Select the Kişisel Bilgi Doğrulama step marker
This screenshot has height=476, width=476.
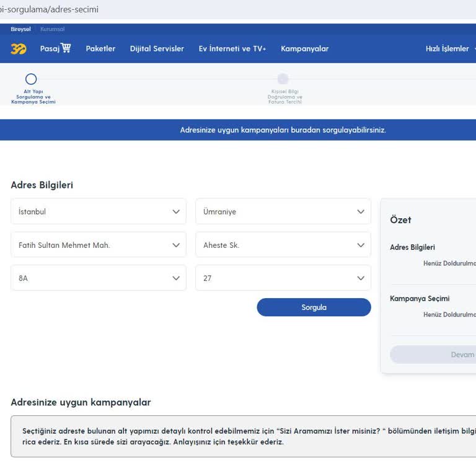click(x=283, y=79)
